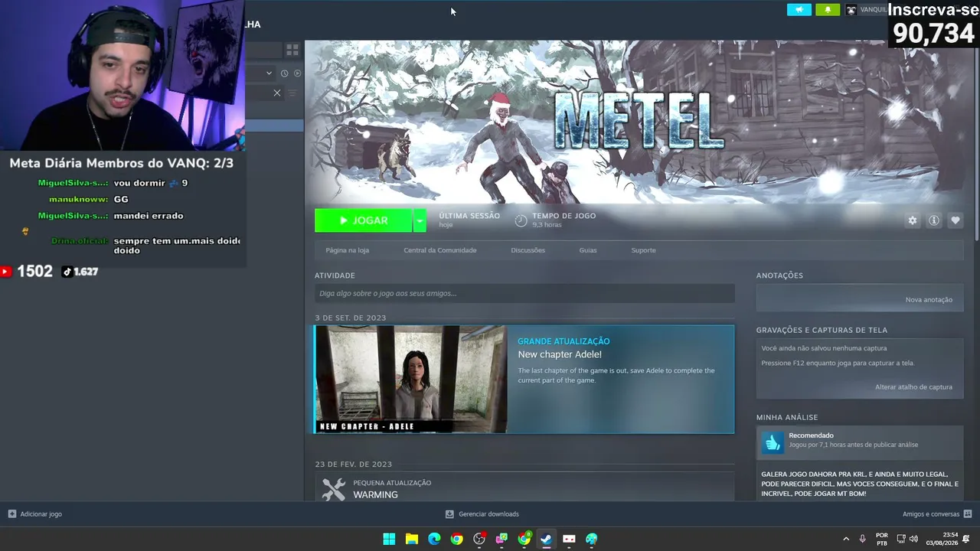The width and height of the screenshot is (980, 551).
Task: Click the plus icon beside Adicionar jogo
Action: [x=12, y=514]
